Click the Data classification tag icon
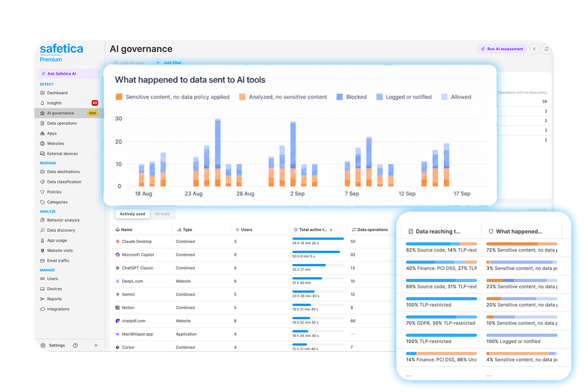This screenshot has width=588, height=392. coord(42,182)
